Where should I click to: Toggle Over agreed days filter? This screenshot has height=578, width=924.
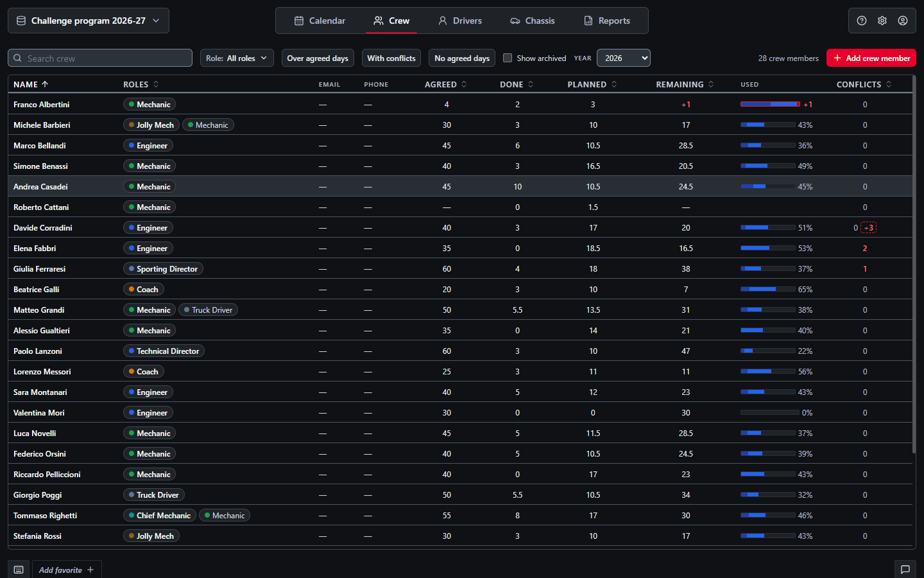[318, 58]
